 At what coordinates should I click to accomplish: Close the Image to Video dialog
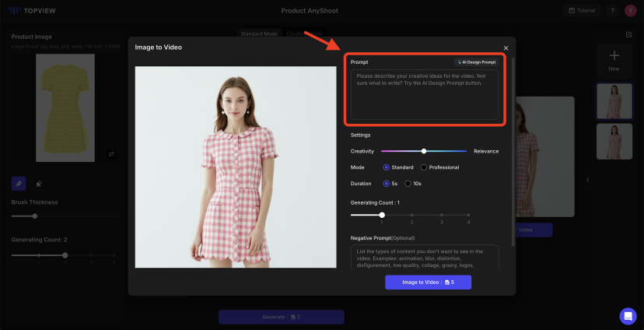[x=506, y=48]
